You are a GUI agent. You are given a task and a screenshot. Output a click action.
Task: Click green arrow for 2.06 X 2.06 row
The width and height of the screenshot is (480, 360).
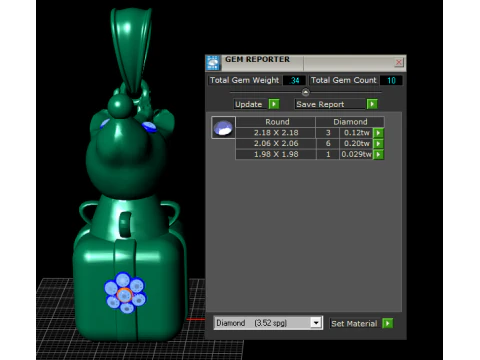click(378, 144)
